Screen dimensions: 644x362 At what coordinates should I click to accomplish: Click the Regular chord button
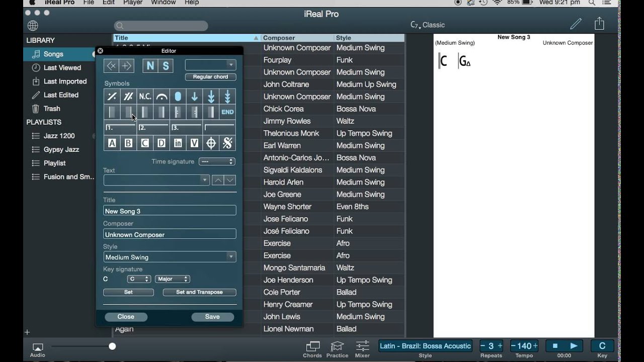coord(210,77)
